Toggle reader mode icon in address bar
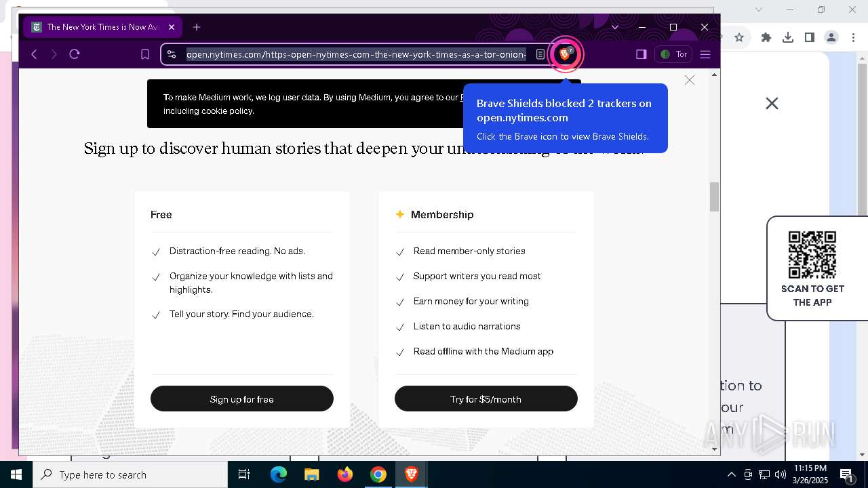The width and height of the screenshot is (868, 488). point(540,54)
